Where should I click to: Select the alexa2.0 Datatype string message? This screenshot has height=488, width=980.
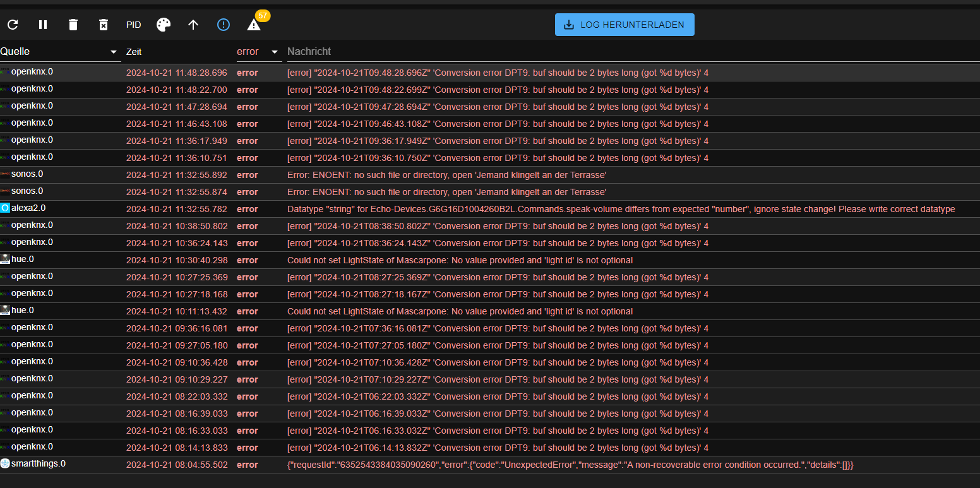click(x=621, y=209)
